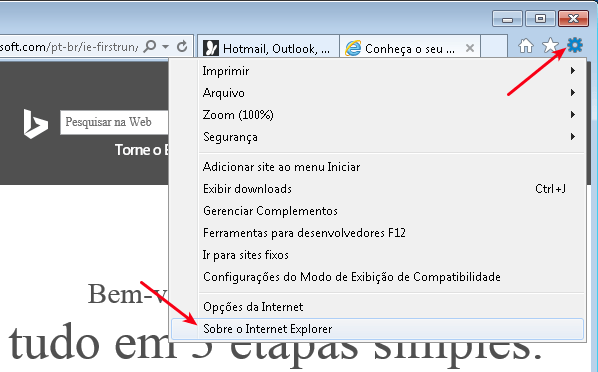
Task: Click the Arquivo submenu arrow
Action: (572, 93)
